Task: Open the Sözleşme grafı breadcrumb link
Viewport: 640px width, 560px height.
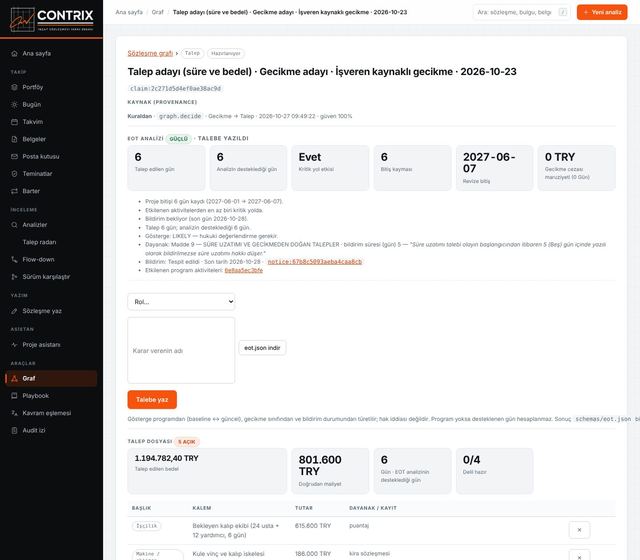Action: pyautogui.click(x=150, y=53)
